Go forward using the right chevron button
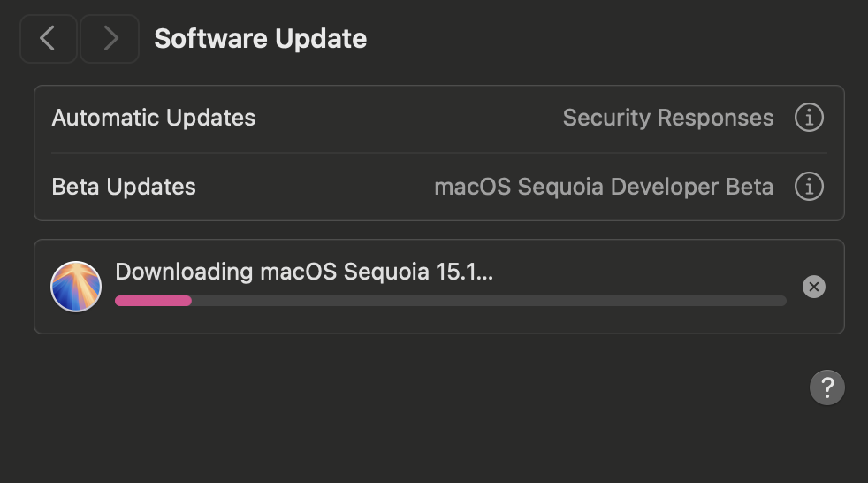The height and width of the screenshot is (483, 868). [x=110, y=39]
